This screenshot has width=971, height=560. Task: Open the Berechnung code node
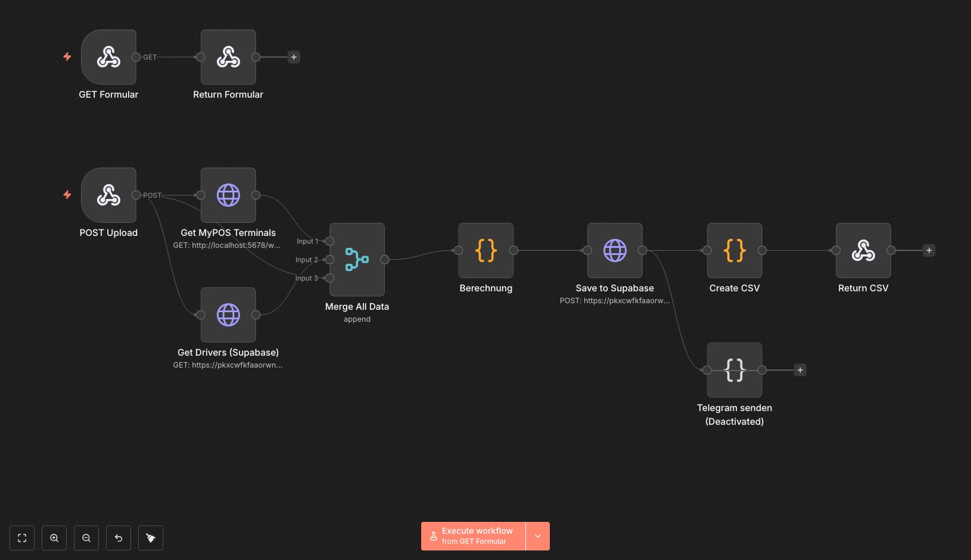tap(485, 250)
